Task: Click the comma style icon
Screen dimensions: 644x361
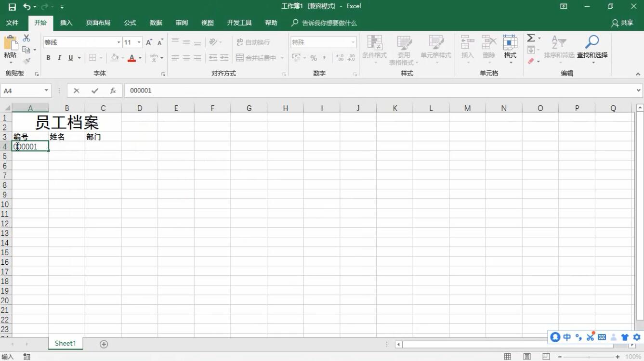Action: 324,58
